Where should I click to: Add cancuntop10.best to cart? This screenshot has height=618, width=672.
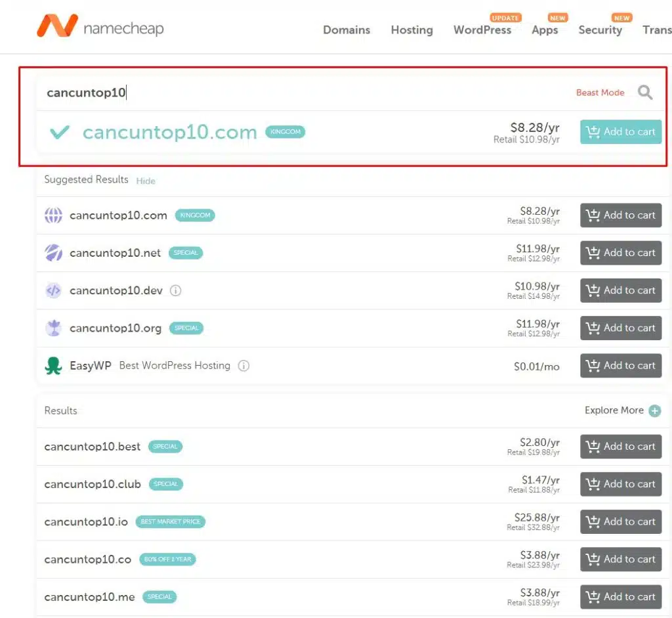coord(621,447)
